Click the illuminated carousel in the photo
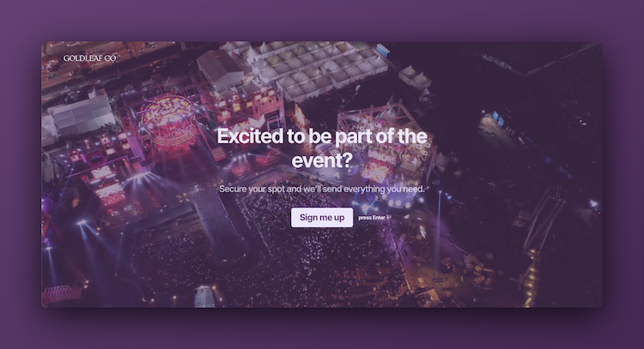The image size is (644, 349). pyautogui.click(x=168, y=118)
